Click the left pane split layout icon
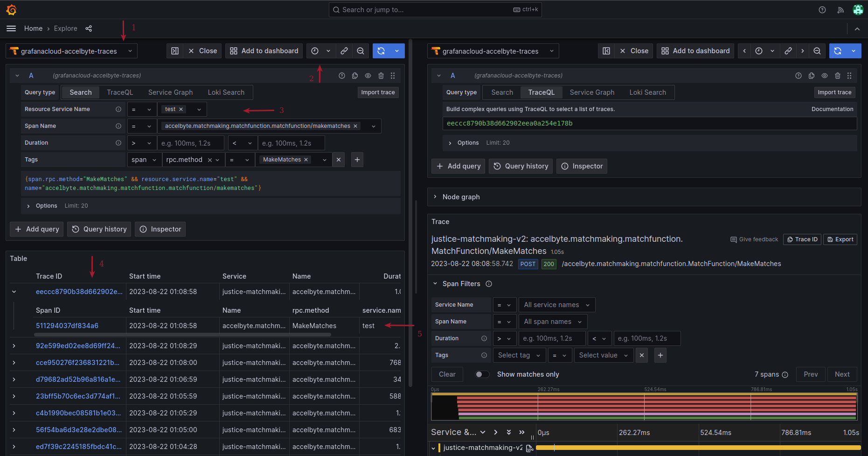 tap(175, 51)
